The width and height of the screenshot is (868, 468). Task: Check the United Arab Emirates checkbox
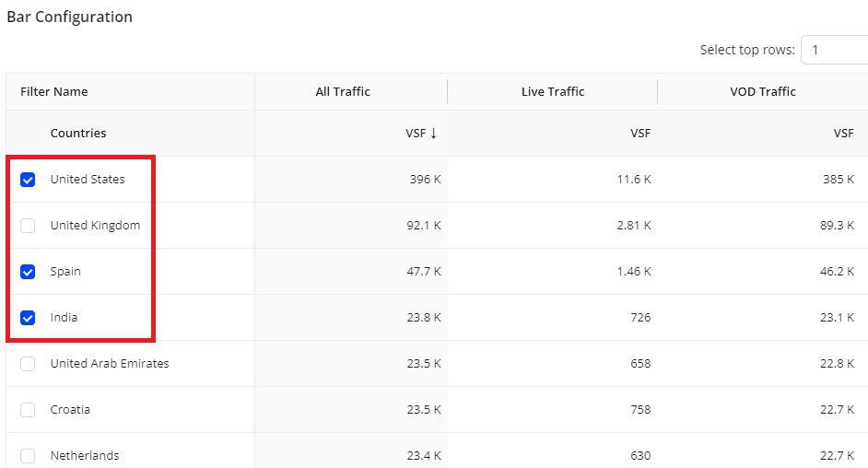click(28, 364)
